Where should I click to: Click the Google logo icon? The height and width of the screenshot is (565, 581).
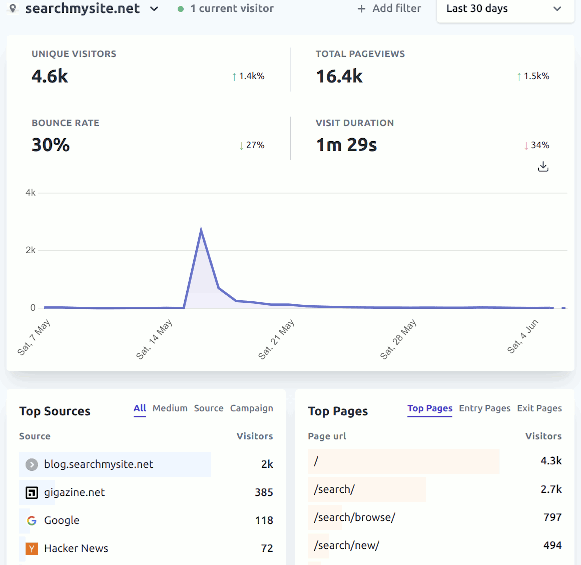31,520
